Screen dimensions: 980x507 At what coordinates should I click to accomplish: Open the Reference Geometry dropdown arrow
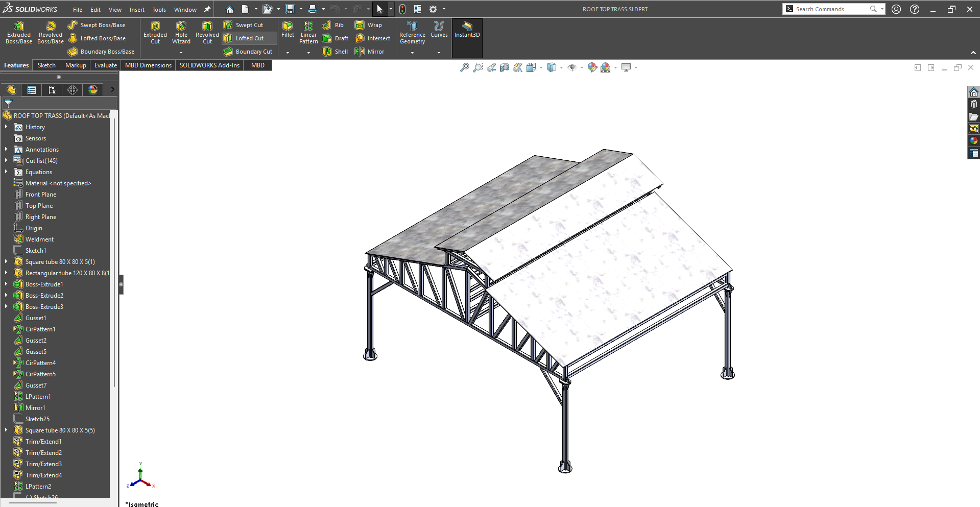coord(412,53)
